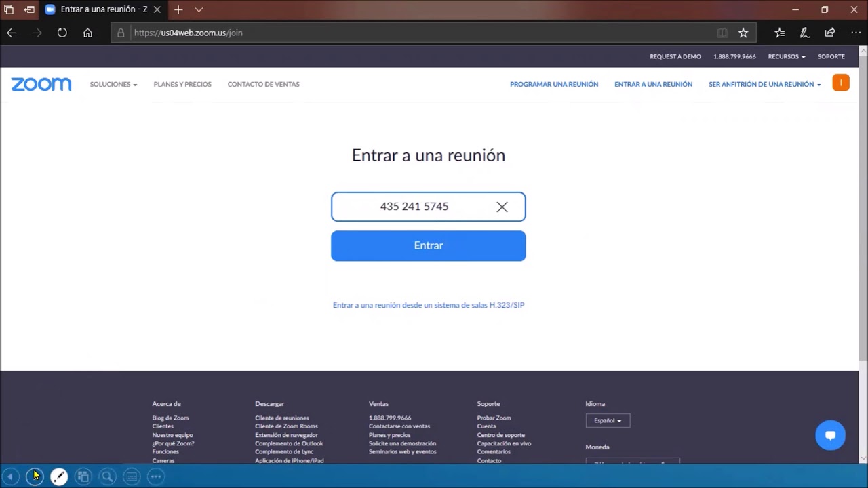Click the blue Entrar button
868x488 pixels.
(429, 245)
